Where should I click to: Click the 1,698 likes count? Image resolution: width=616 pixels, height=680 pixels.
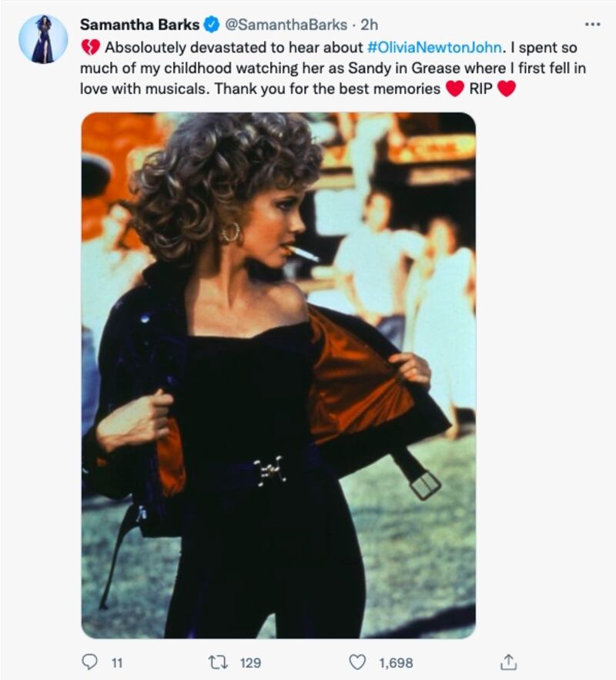pyautogui.click(x=396, y=663)
